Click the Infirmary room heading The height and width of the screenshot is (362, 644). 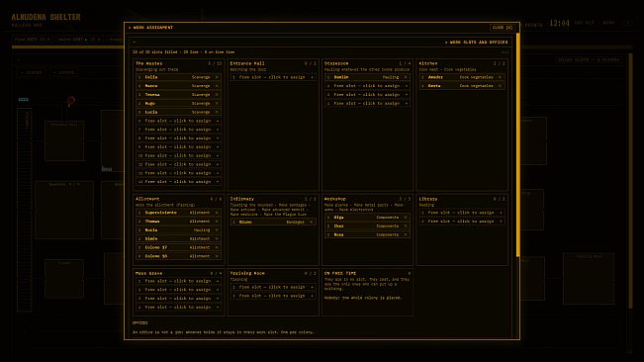[x=241, y=199]
